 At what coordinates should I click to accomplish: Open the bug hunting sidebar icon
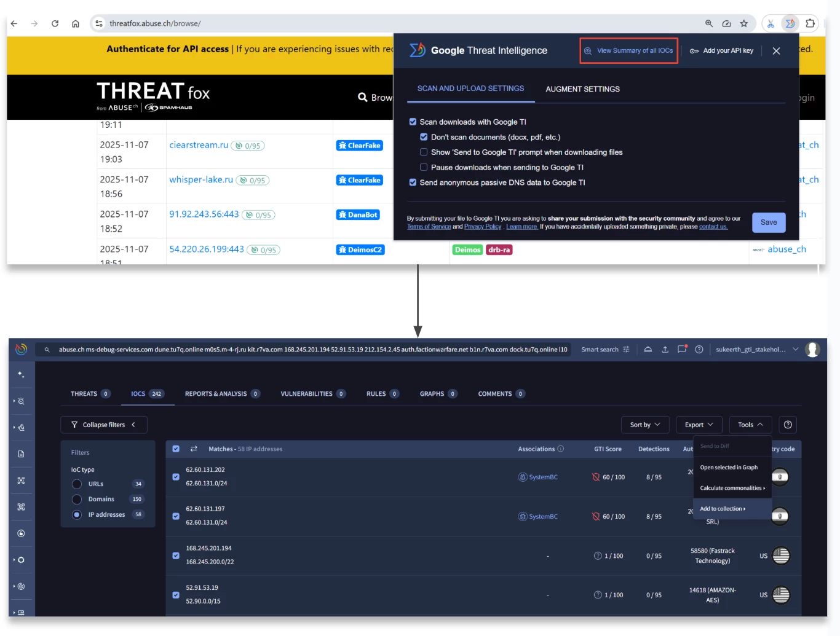[21, 401]
